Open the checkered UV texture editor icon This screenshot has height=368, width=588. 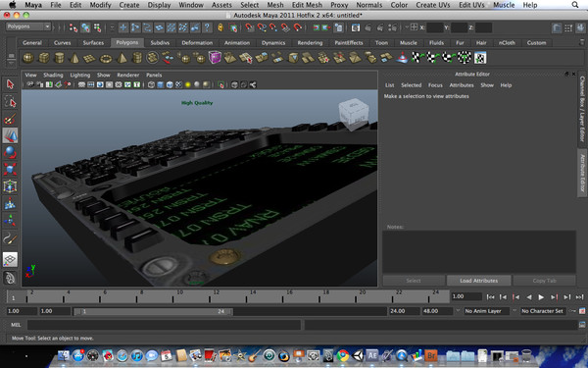coord(480,58)
